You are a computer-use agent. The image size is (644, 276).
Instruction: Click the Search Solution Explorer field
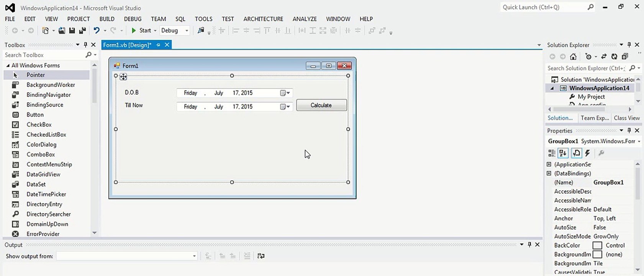point(586,68)
